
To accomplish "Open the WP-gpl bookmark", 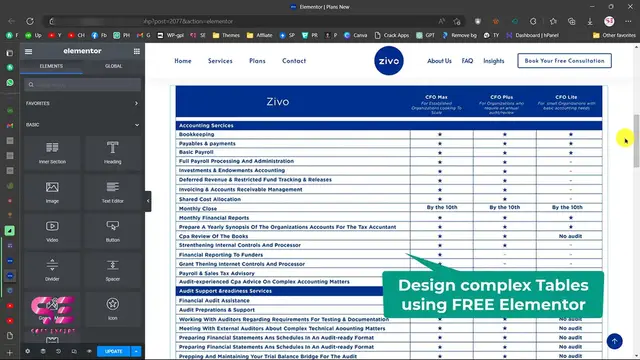I will tap(171, 36).
